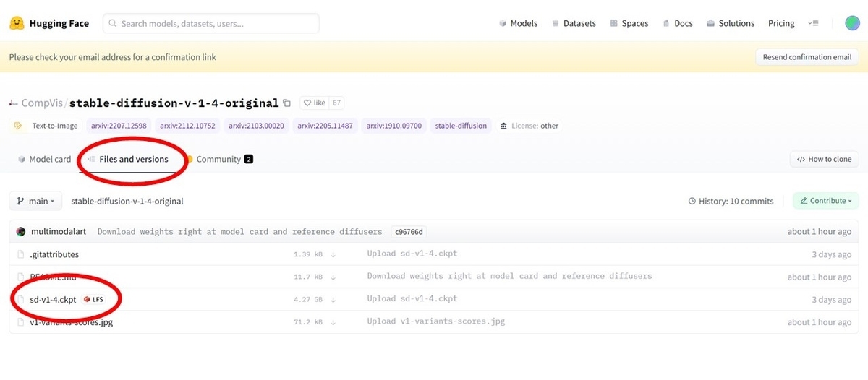Open the arxiv:2112.10752 tag
The image size is (868, 380).
tap(187, 126)
